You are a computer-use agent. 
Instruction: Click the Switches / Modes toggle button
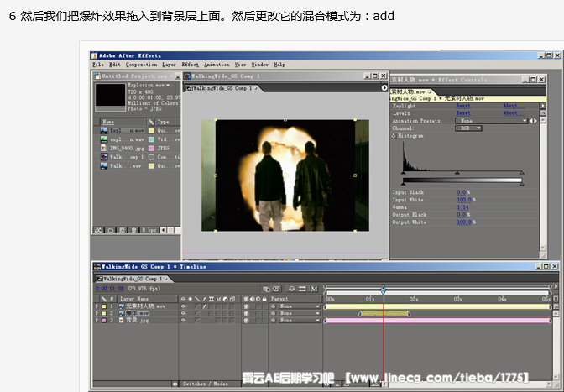(205, 384)
